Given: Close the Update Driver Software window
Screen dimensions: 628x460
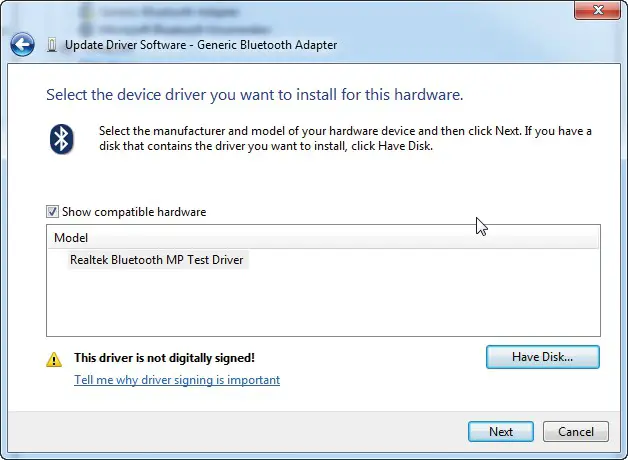Looking at the screenshot, I should point(597,10).
